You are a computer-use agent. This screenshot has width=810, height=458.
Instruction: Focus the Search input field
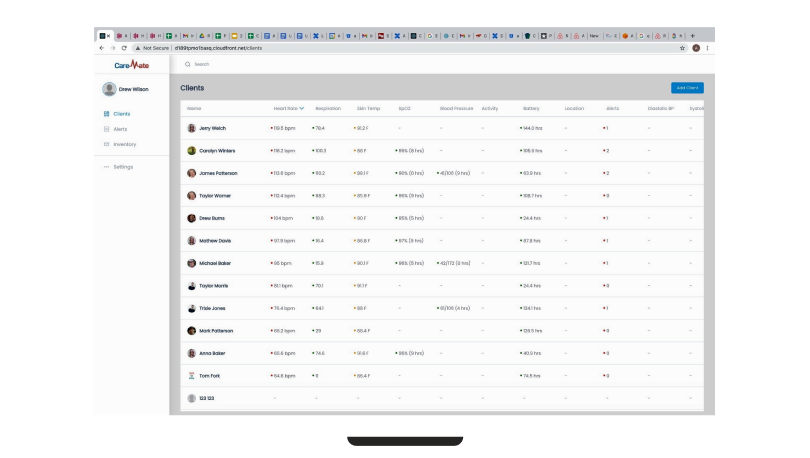coord(300,64)
